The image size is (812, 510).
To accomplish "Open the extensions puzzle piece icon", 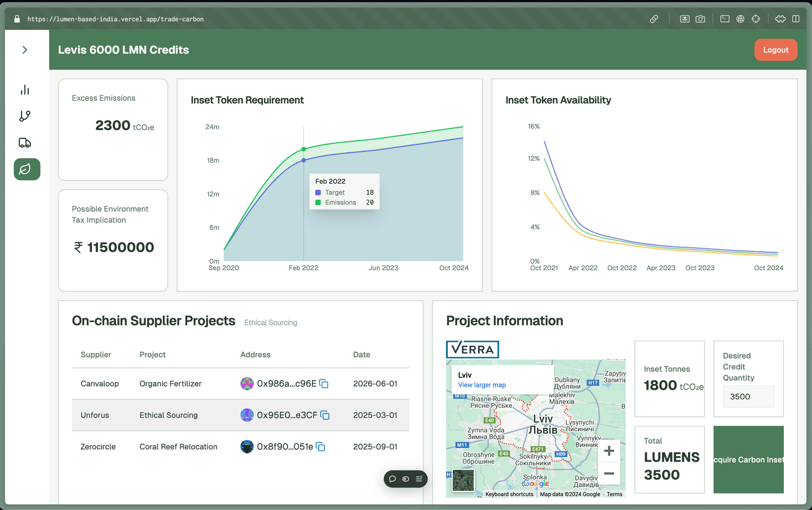I will pos(780,19).
